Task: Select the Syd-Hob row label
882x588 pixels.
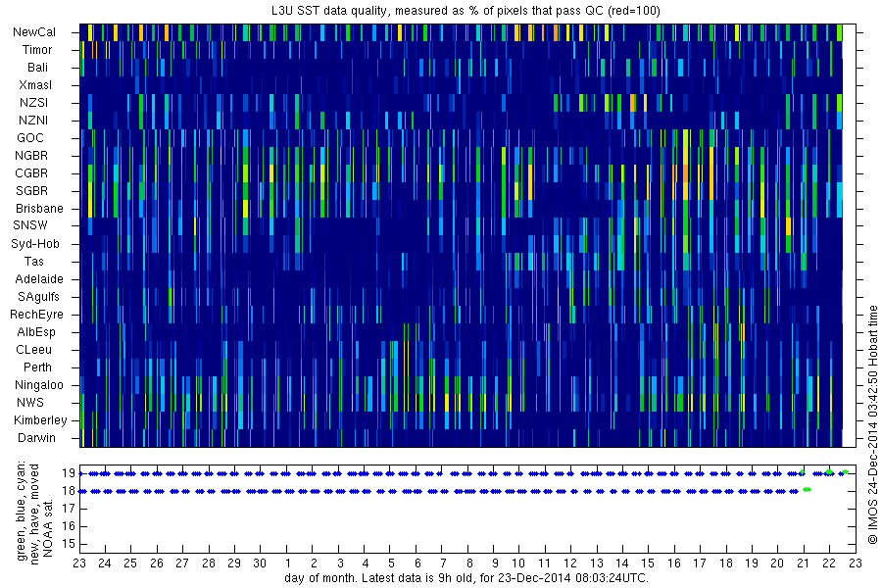Action: (x=35, y=244)
